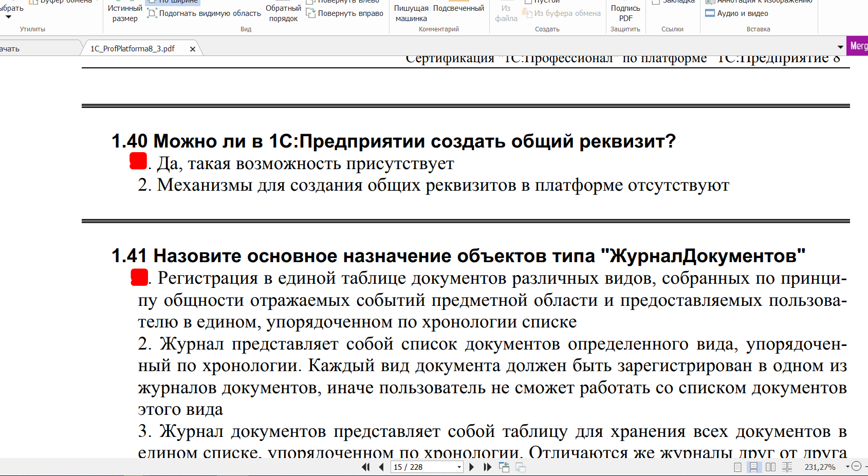Click the rotate right icon
The image size is (868, 476).
tap(311, 13)
